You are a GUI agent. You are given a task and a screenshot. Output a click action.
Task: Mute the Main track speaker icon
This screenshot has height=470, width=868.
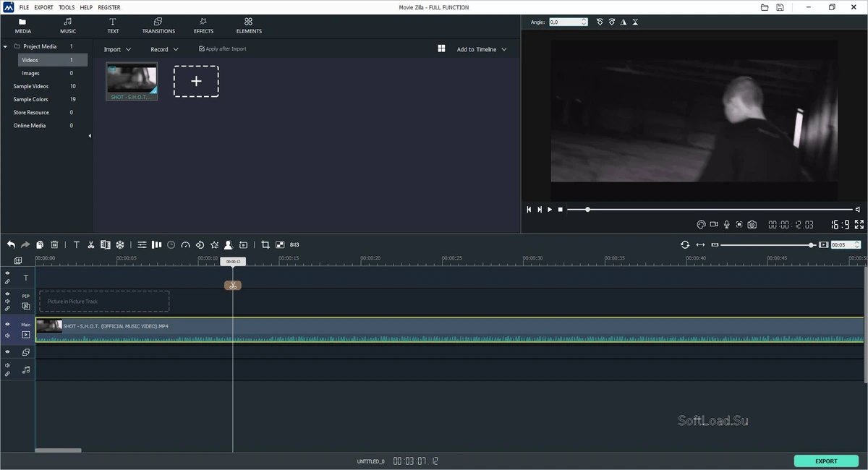point(7,336)
